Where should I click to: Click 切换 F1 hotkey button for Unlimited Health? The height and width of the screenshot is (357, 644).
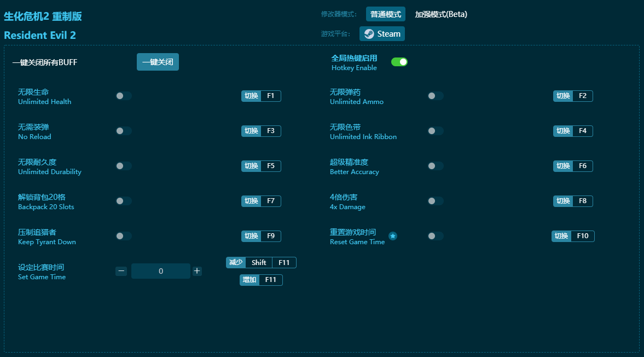tap(261, 96)
